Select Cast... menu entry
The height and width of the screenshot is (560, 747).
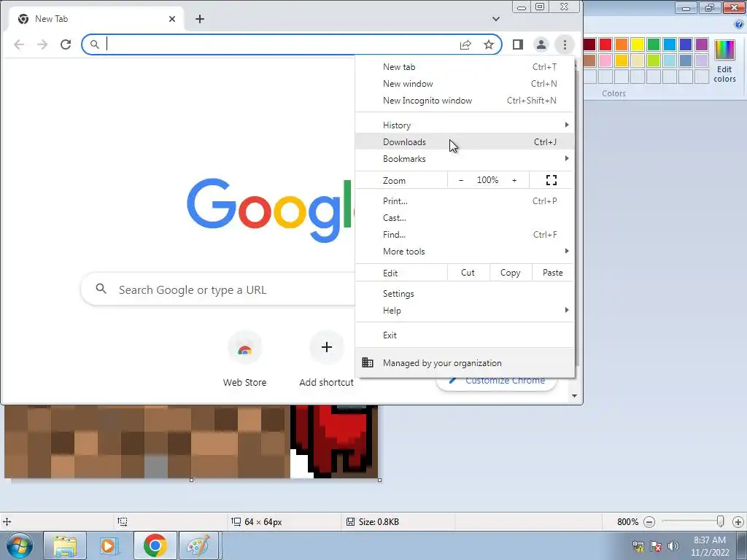click(x=465, y=217)
